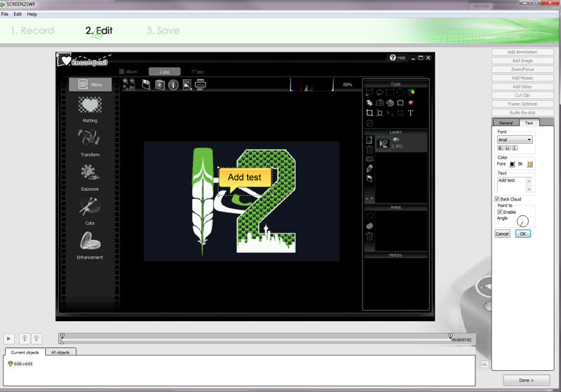Toggle underline U formatting
The height and width of the screenshot is (392, 561).
pyautogui.click(x=507, y=148)
